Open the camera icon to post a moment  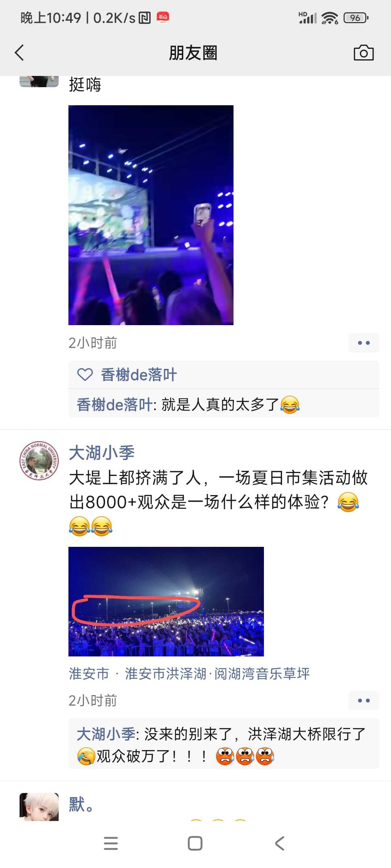pyautogui.click(x=363, y=53)
